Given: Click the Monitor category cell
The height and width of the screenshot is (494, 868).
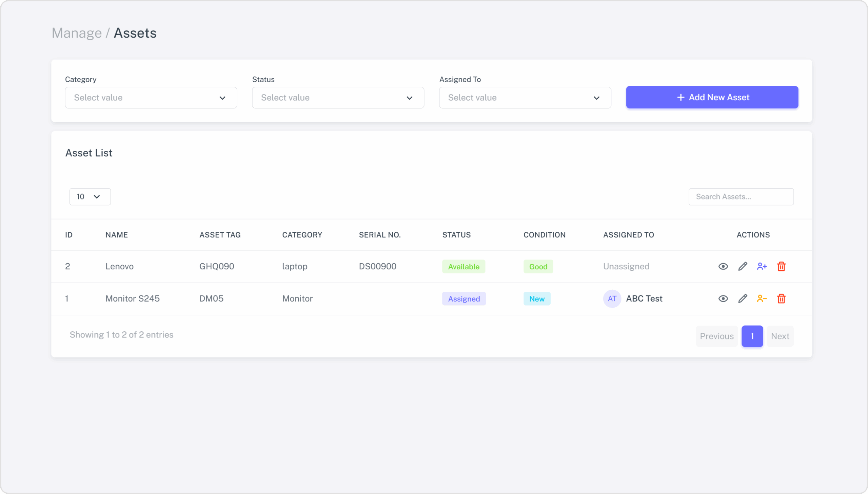Looking at the screenshot, I should tap(297, 299).
